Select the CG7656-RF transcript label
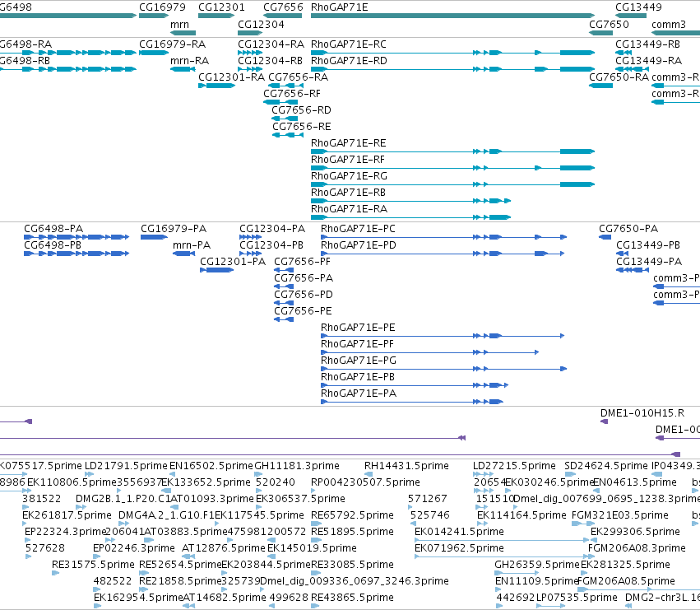The image size is (700, 610). click(x=292, y=94)
